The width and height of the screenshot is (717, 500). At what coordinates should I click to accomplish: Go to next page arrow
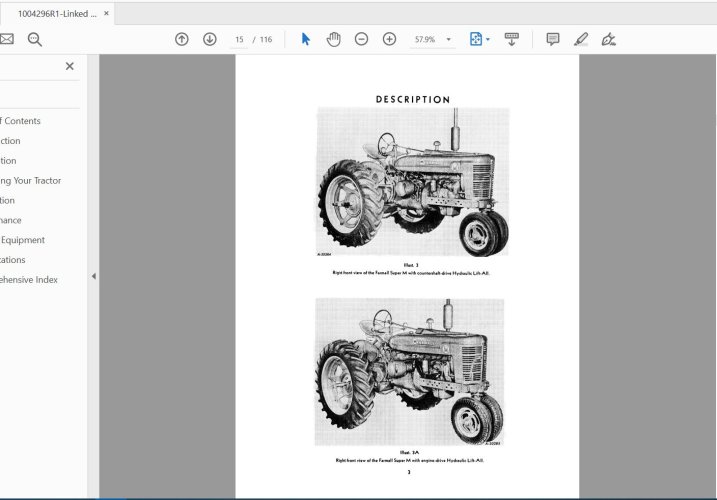pyautogui.click(x=210, y=39)
